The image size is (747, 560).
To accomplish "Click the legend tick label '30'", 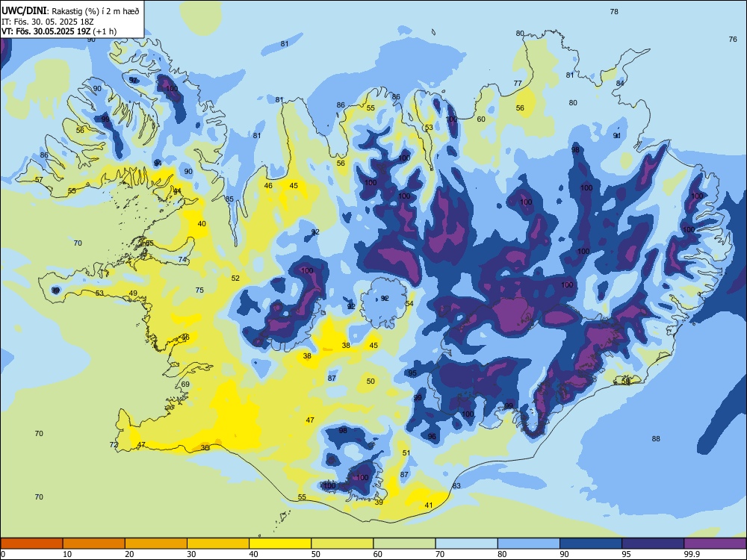I will (x=191, y=554).
